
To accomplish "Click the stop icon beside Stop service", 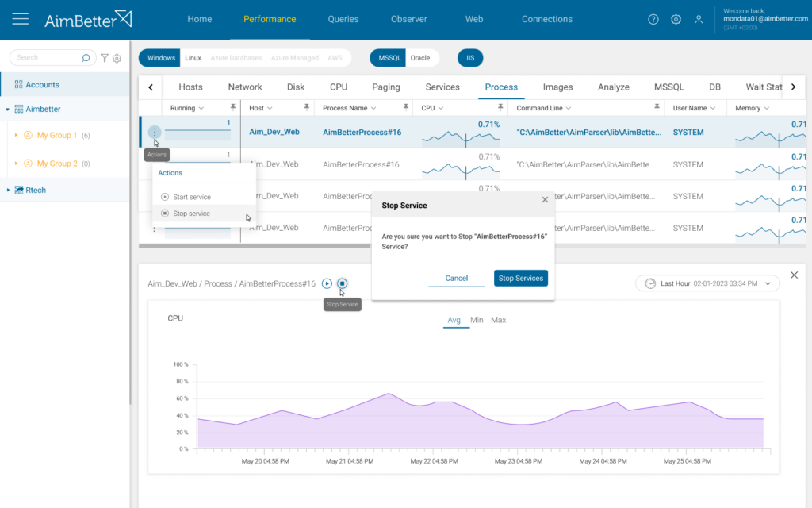I will [x=165, y=213].
